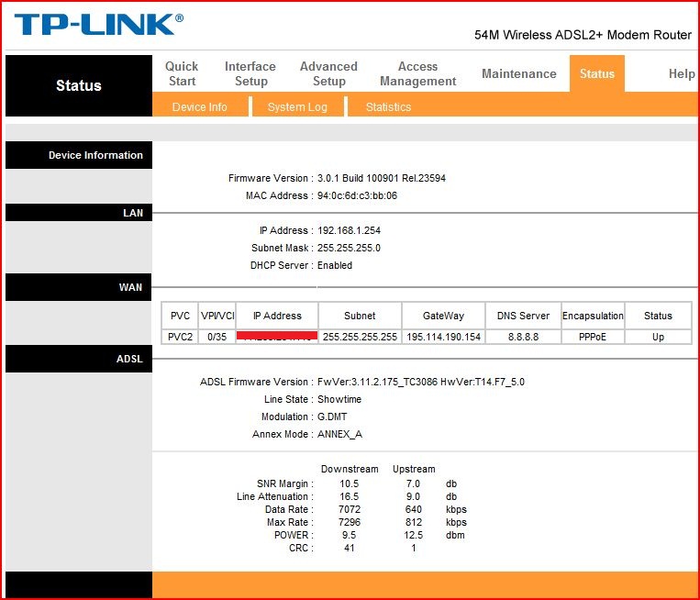Click upstream SNR Margin 7.0
The width and height of the screenshot is (700, 600).
413,483
